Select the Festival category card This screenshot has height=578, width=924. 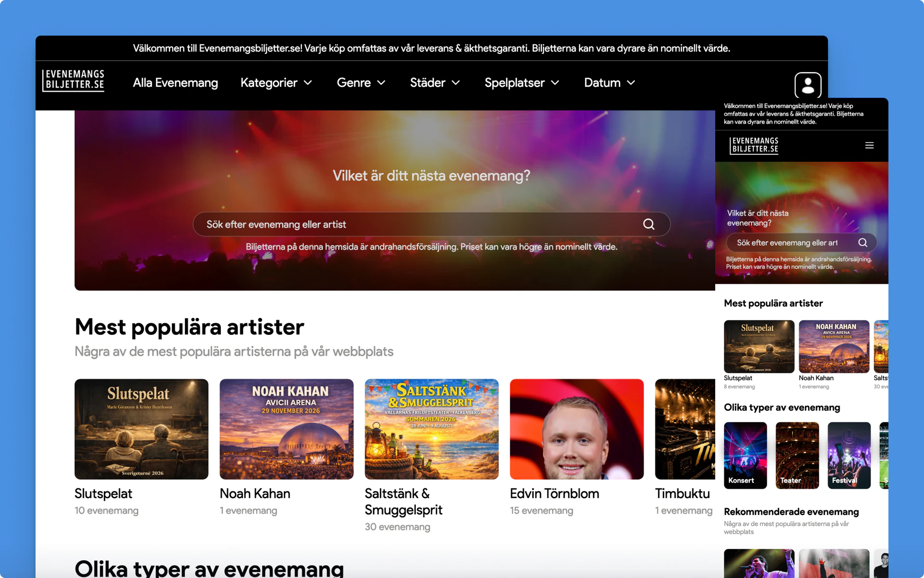point(849,455)
